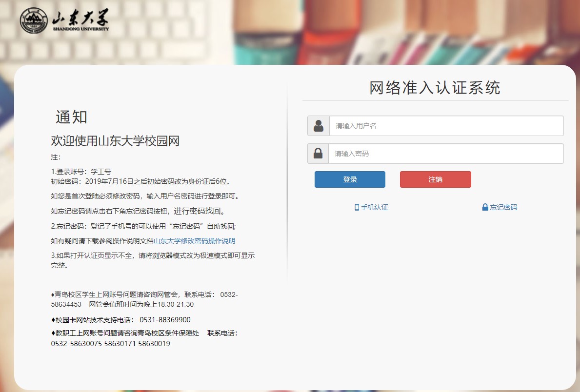Screen dimensions: 580x392
Task: Focus the 请输入密码 password field
Action: tap(446, 154)
